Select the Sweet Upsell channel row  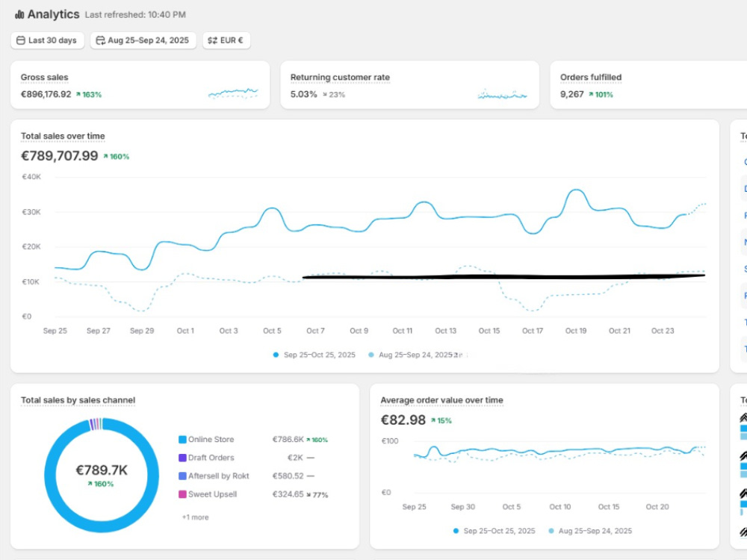tap(253, 494)
